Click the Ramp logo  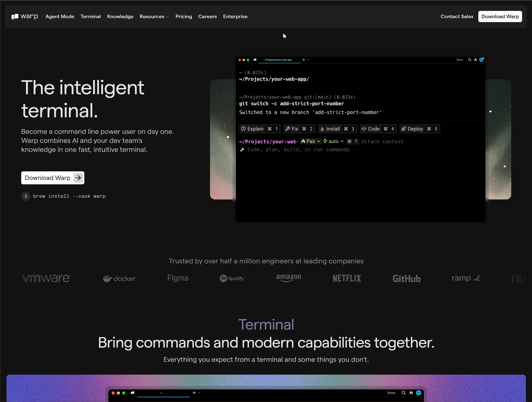coord(466,278)
